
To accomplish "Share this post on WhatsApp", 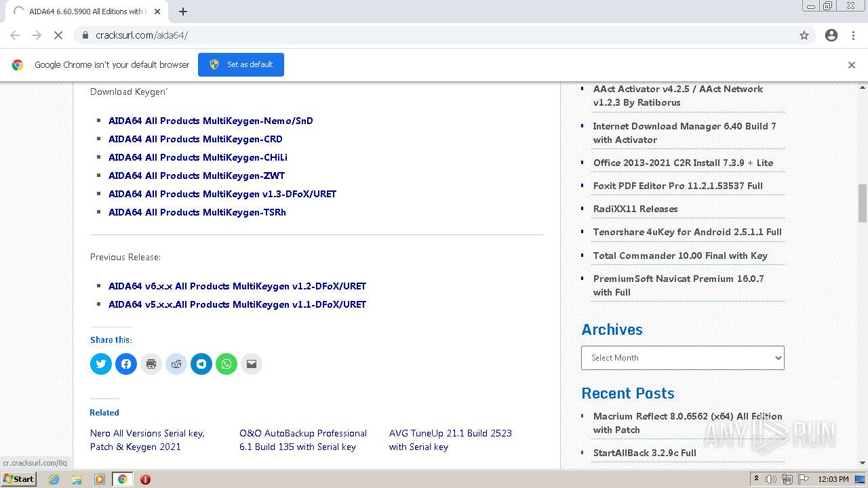I will [x=226, y=364].
